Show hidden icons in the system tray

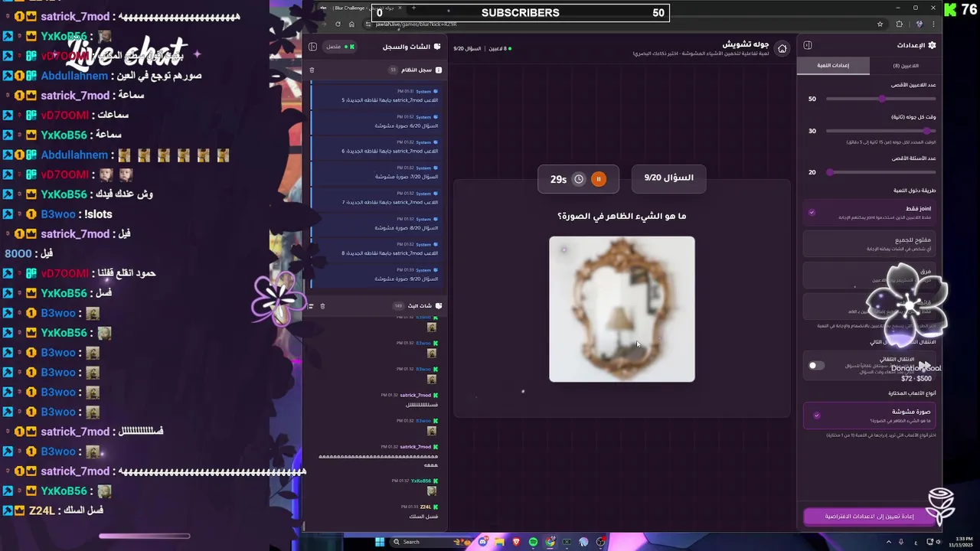click(889, 542)
